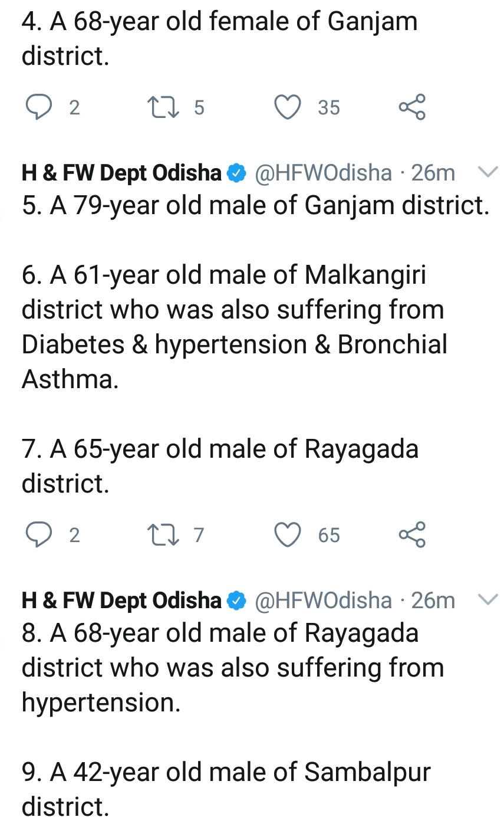Retweet the tweet showing 7 retweets
This screenshot has height=827, width=504.
pos(159,535)
